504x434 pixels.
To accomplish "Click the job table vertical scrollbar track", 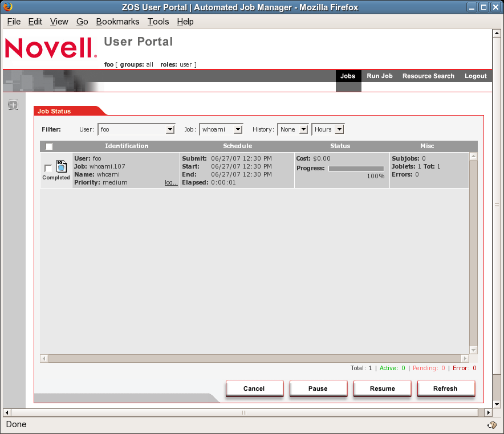I will (473, 253).
